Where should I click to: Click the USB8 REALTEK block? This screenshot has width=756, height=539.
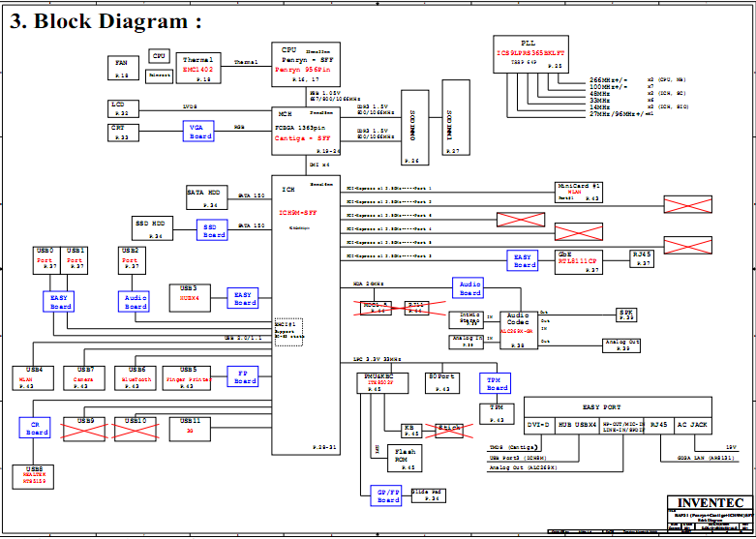[33, 477]
